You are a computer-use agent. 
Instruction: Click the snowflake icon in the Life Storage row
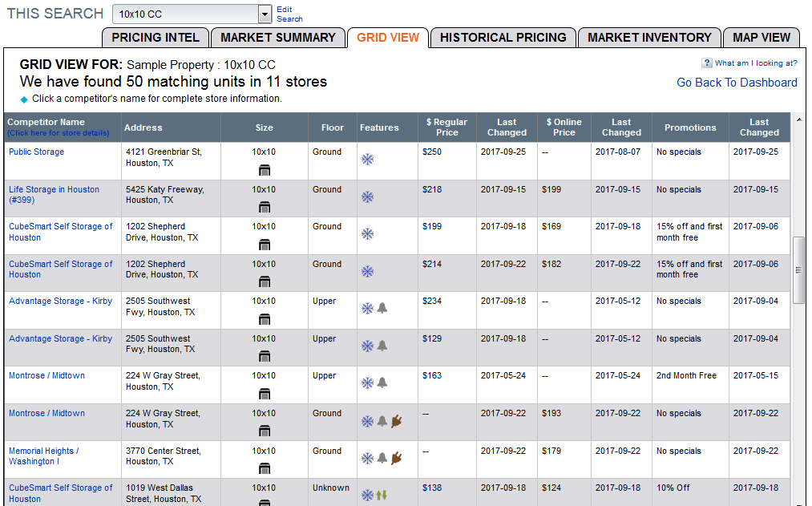click(x=368, y=196)
